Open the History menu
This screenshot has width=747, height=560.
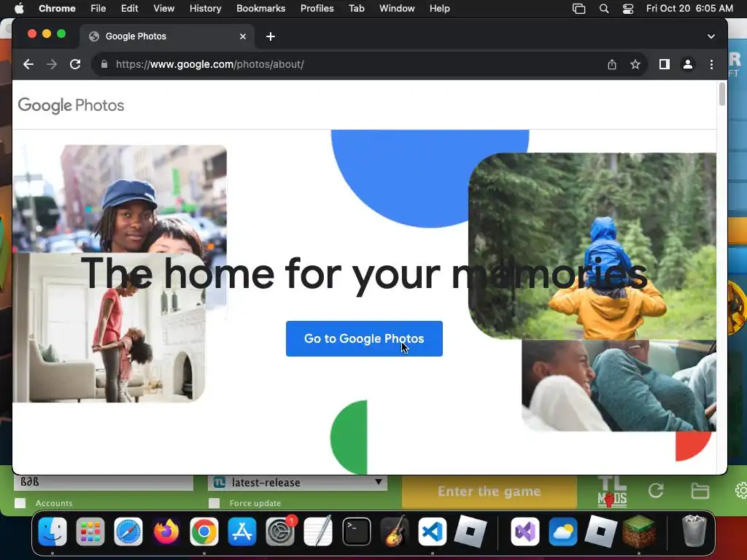pyautogui.click(x=205, y=8)
